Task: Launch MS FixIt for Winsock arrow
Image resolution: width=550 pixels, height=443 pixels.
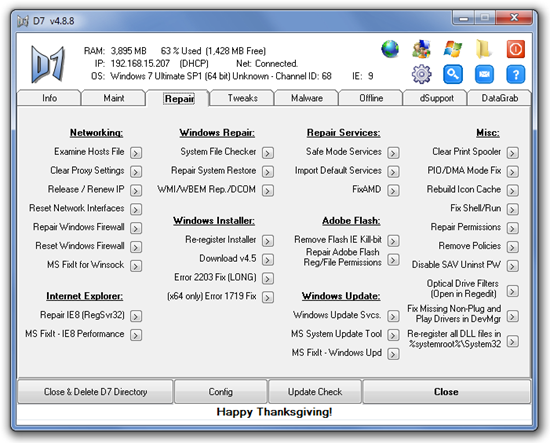Action: [136, 266]
